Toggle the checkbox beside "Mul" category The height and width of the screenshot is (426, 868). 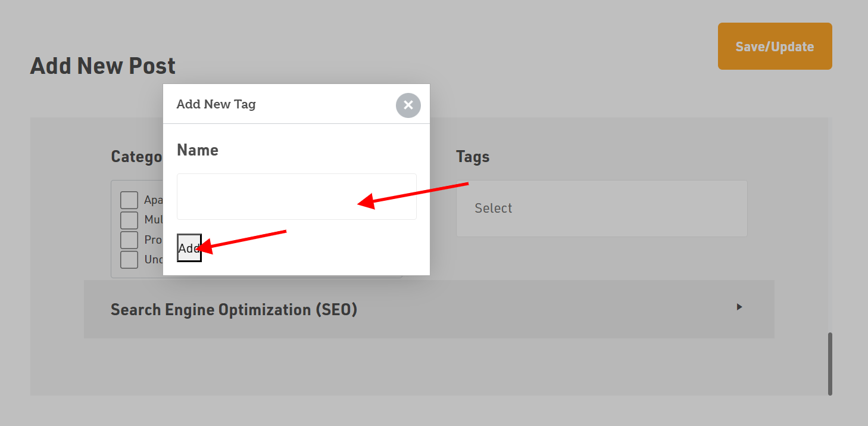(x=129, y=220)
